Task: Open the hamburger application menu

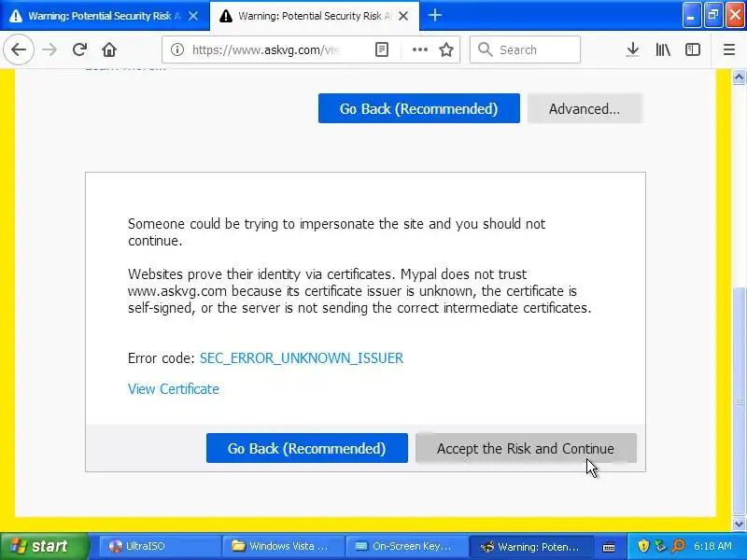Action: pyautogui.click(x=729, y=49)
